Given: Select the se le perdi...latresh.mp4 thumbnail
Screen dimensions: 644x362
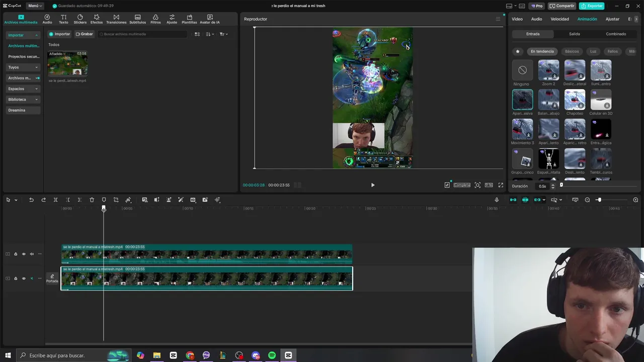Looking at the screenshot, I should [67, 63].
